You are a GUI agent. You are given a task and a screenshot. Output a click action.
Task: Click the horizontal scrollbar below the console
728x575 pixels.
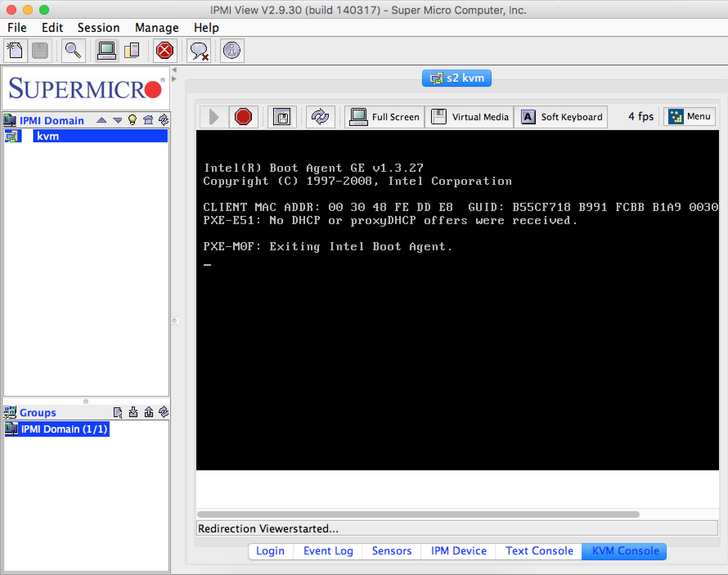(418, 514)
